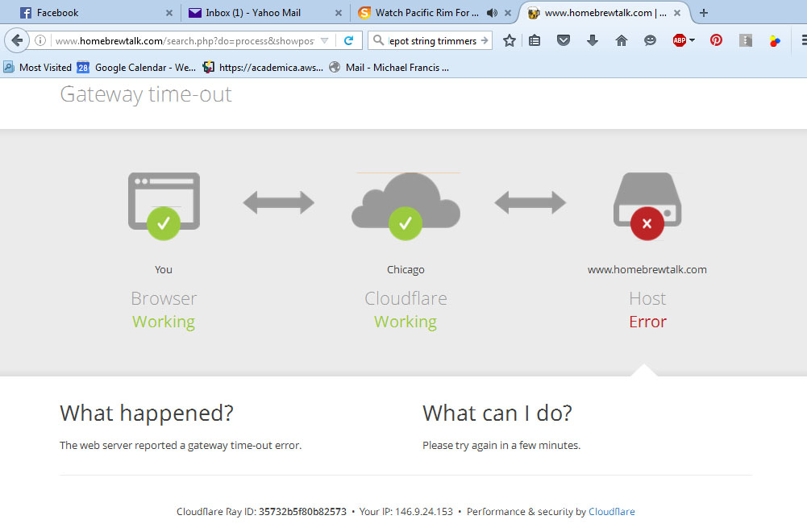Viewport: 807px width, 532px height.
Task: Close the Facebook tab
Action: [x=168, y=14]
